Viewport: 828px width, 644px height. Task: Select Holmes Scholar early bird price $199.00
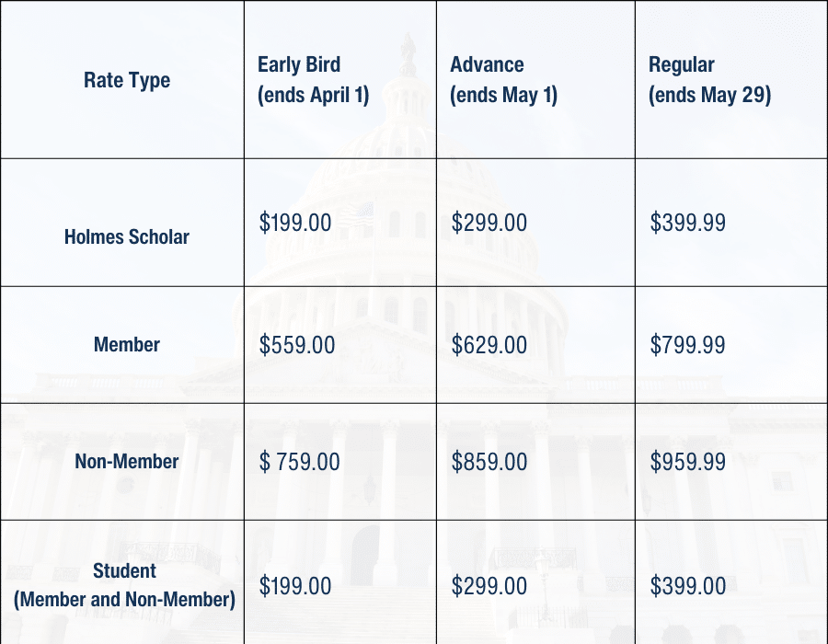[x=295, y=223]
